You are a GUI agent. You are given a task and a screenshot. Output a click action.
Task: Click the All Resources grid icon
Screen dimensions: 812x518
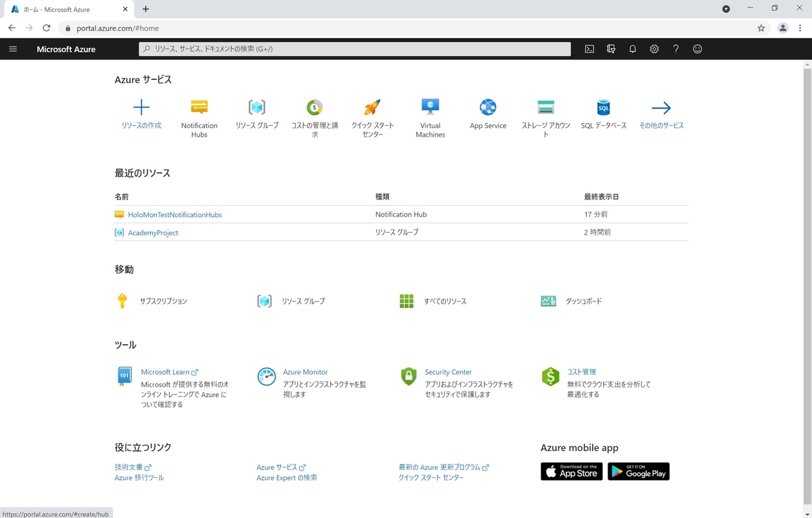tap(407, 301)
